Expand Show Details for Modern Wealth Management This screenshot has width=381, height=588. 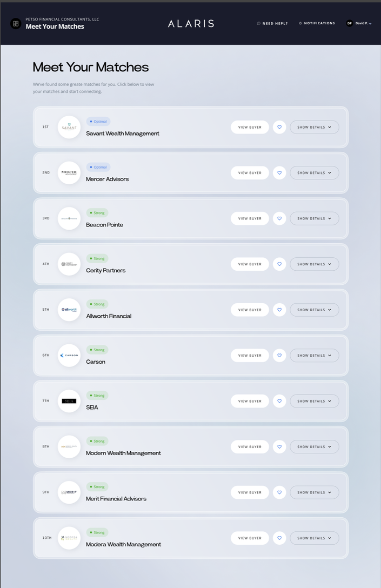314,447
